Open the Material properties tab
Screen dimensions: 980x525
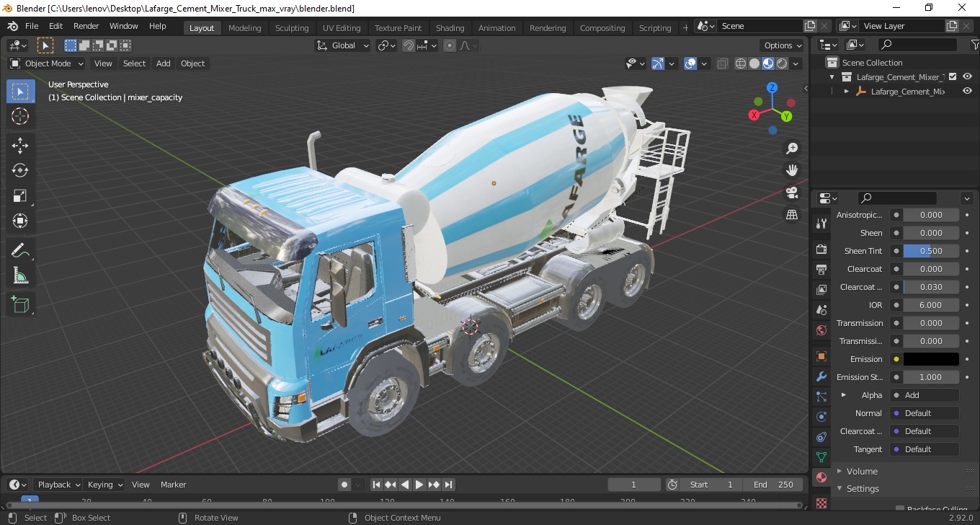(x=821, y=477)
